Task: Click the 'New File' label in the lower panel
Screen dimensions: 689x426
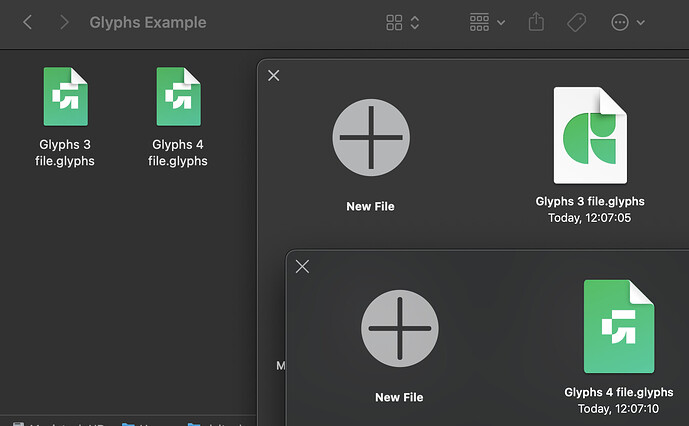Action: coord(399,397)
